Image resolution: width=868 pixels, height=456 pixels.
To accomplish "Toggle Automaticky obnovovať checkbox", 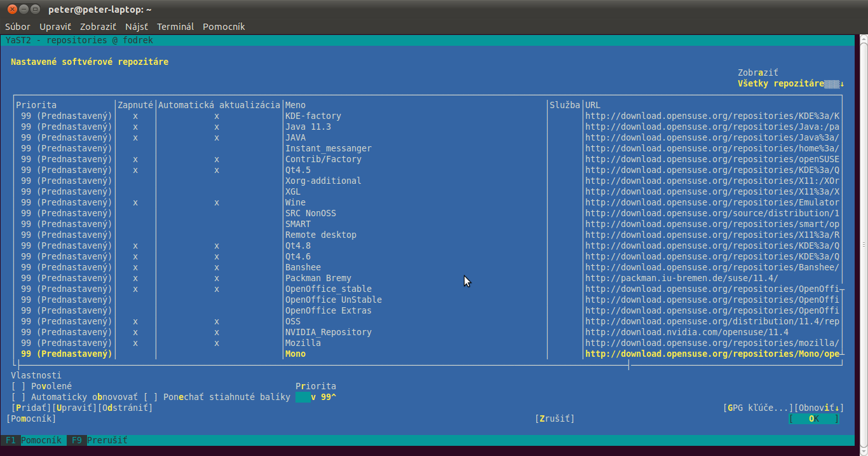I will 74,397.
